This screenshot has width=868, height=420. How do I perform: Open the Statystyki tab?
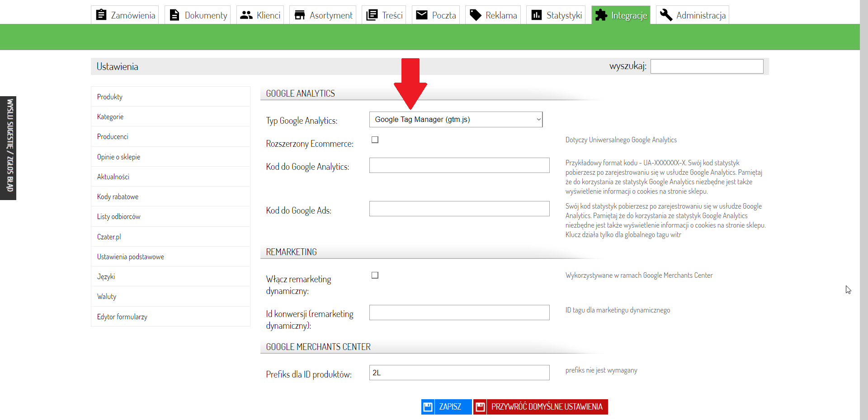tap(556, 15)
